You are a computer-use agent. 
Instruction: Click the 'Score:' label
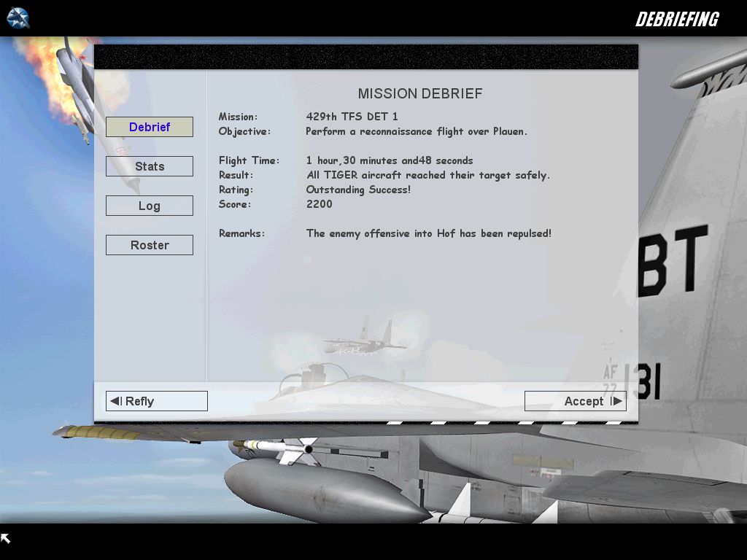(235, 204)
